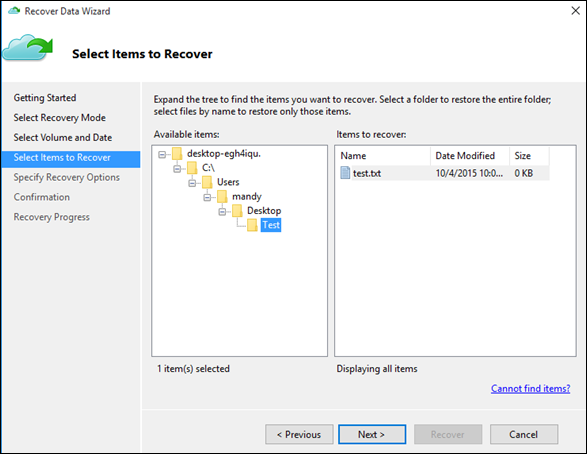587x454 pixels.
Task: Select the Test folder label in tree
Action: (x=271, y=225)
